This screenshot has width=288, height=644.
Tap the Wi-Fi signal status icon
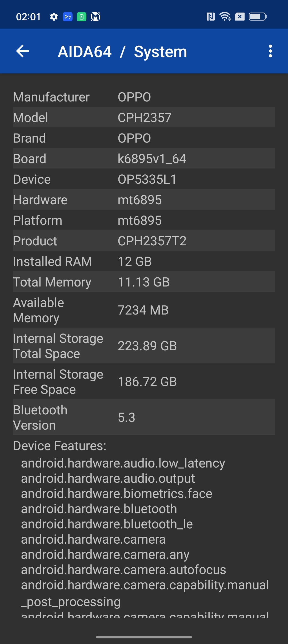point(225,17)
